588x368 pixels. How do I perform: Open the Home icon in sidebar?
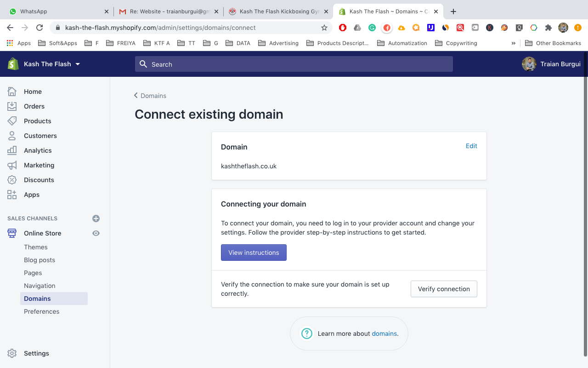point(12,92)
